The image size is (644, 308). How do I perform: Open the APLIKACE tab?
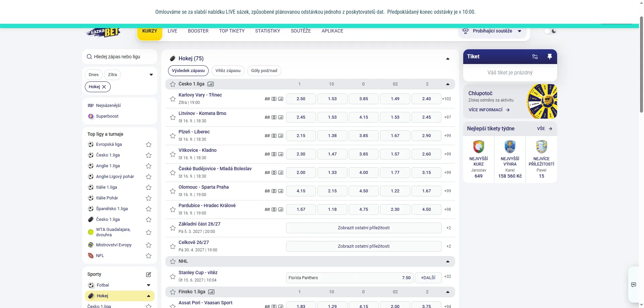tap(332, 31)
